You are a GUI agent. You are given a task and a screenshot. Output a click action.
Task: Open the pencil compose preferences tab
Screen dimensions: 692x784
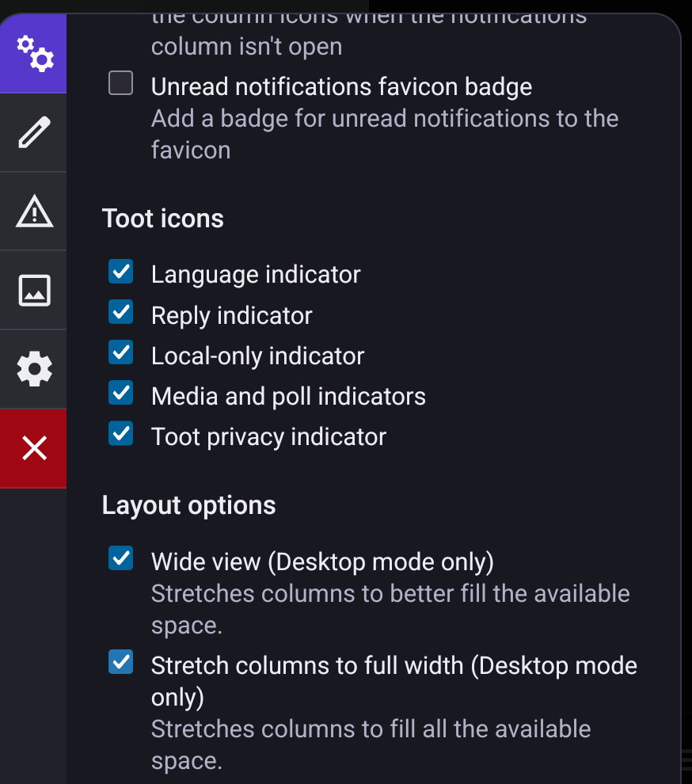(x=34, y=132)
